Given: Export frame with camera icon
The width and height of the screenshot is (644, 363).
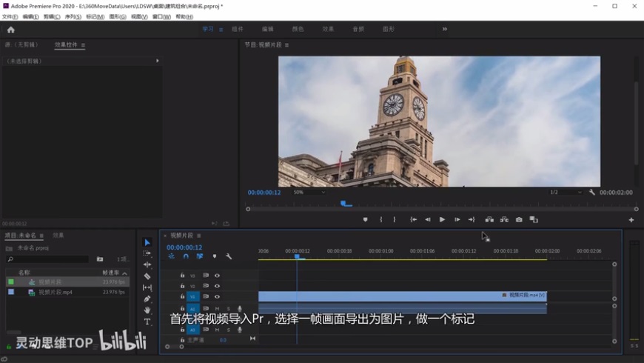Looking at the screenshot, I should (x=519, y=219).
